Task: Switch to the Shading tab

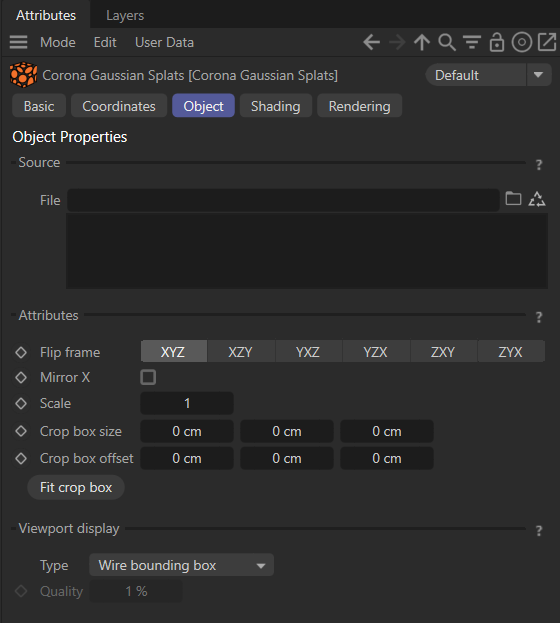Action: pos(275,106)
